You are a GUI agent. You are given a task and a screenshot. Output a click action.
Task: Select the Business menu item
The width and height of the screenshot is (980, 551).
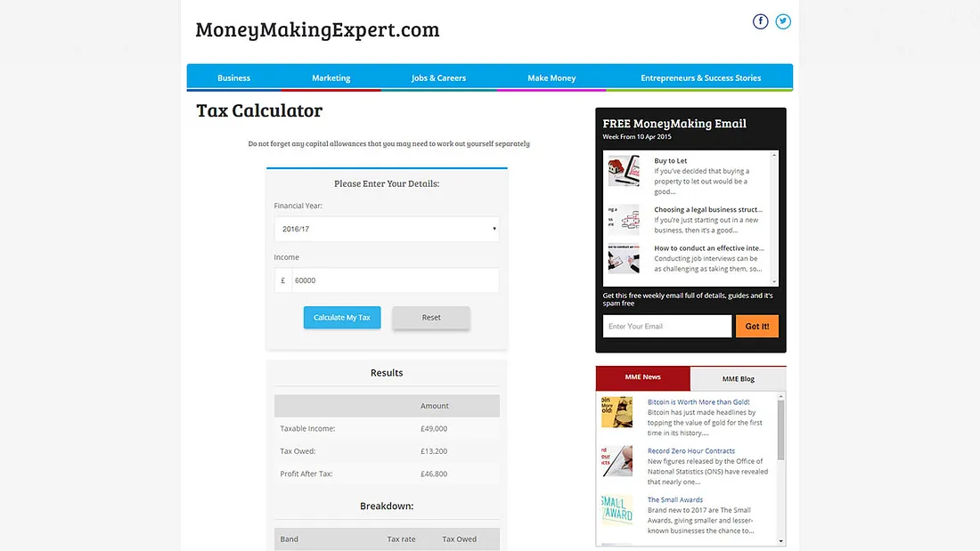233,78
